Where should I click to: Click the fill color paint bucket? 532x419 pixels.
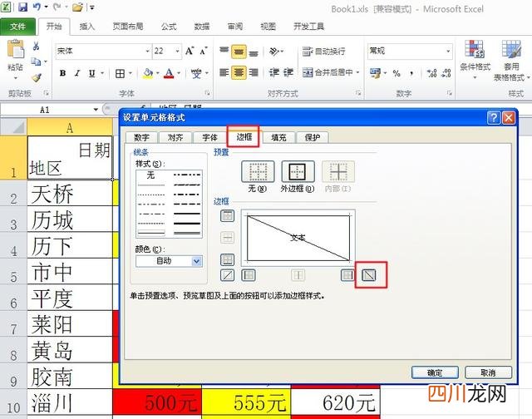[x=148, y=73]
